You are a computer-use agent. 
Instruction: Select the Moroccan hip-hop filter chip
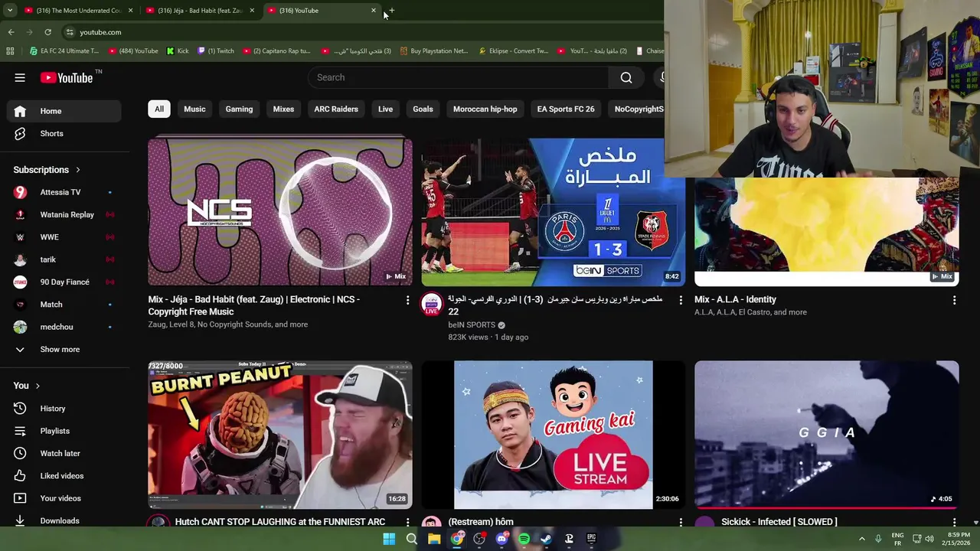(485, 109)
